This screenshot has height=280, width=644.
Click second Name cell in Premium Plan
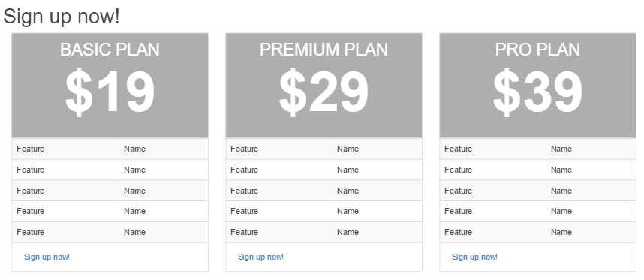348,170
